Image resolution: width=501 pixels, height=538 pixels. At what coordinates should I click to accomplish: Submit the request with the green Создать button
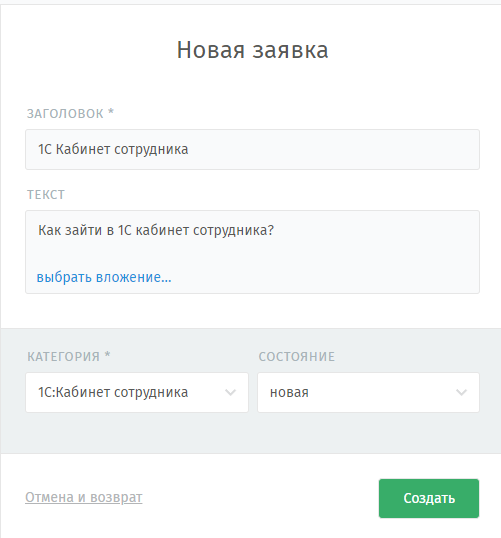[429, 498]
